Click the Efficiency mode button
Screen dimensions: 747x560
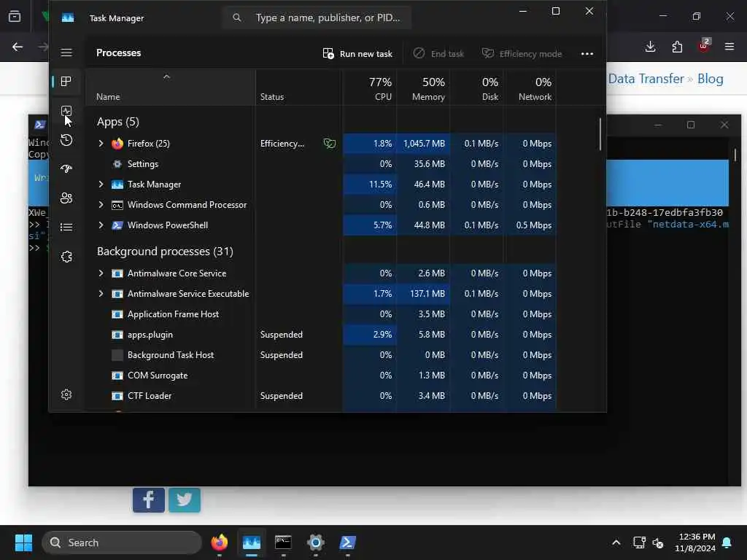(522, 54)
